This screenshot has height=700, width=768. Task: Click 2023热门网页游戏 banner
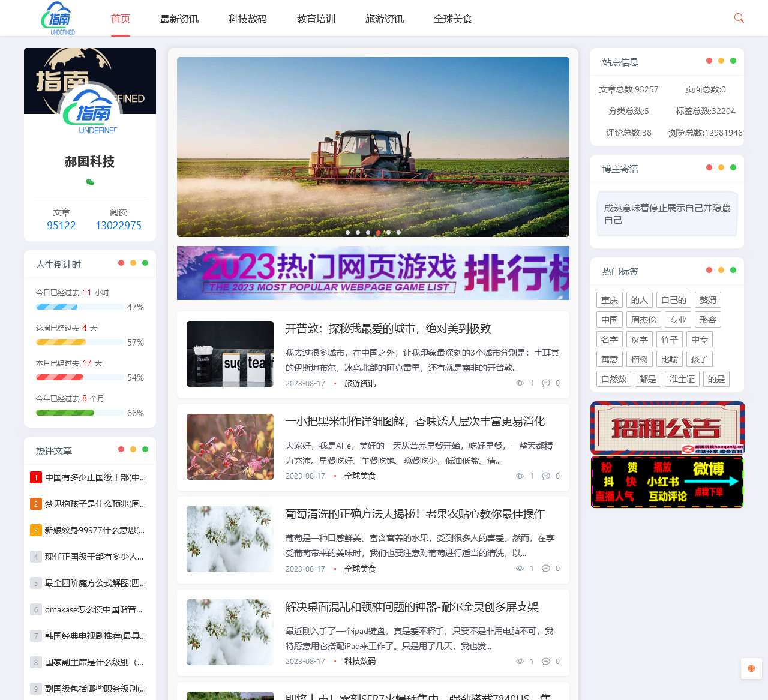pyautogui.click(x=373, y=273)
